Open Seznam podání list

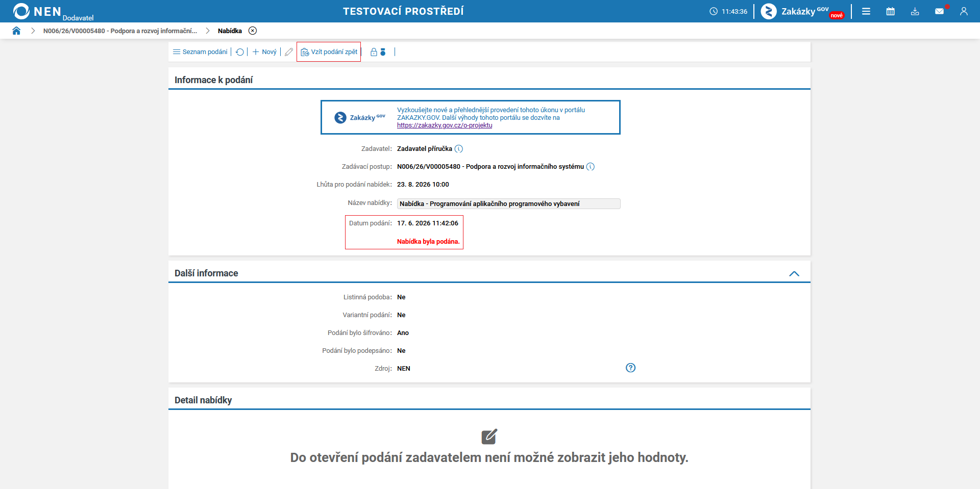coord(200,52)
